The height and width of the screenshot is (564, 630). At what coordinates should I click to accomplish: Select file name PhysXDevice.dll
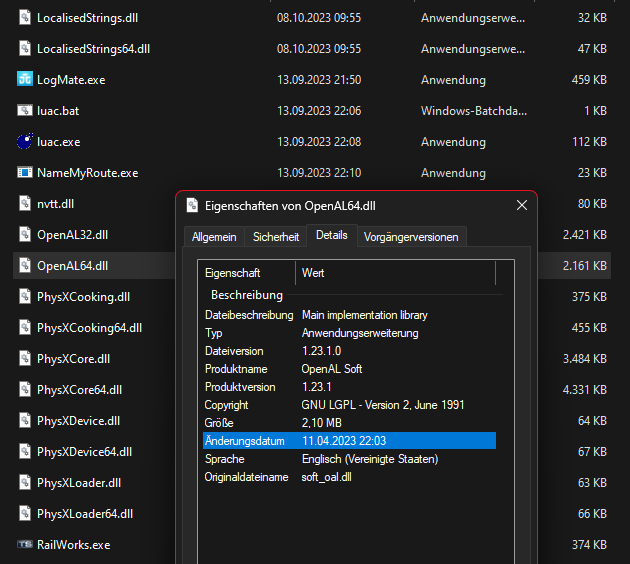coord(79,421)
